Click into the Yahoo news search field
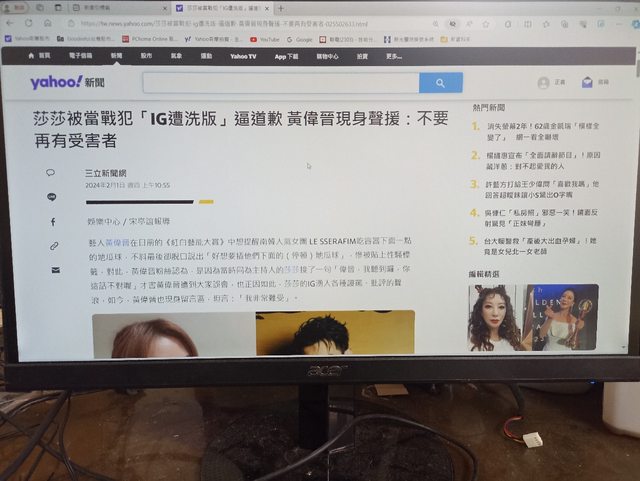Screen dimensions: 640x481 point(281,83)
